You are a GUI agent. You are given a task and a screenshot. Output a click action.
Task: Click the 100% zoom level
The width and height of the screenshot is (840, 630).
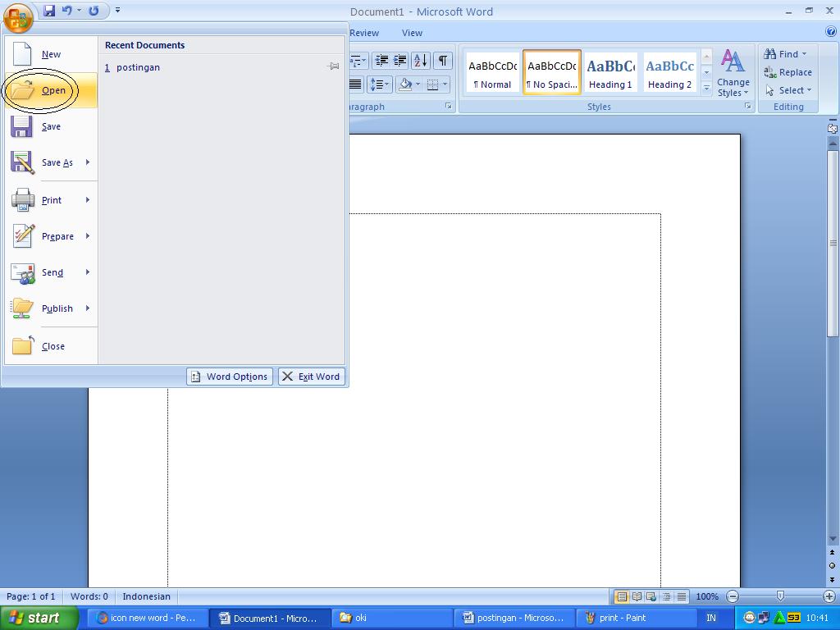707,596
